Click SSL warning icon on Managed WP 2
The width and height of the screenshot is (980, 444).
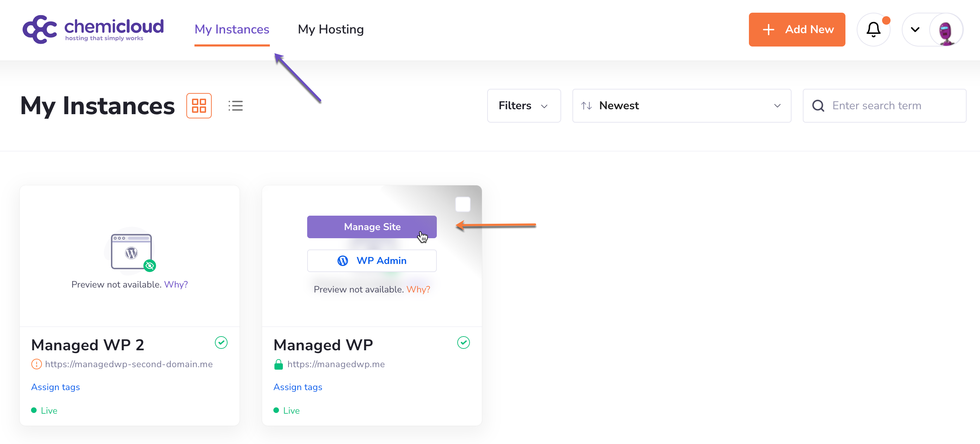click(36, 364)
